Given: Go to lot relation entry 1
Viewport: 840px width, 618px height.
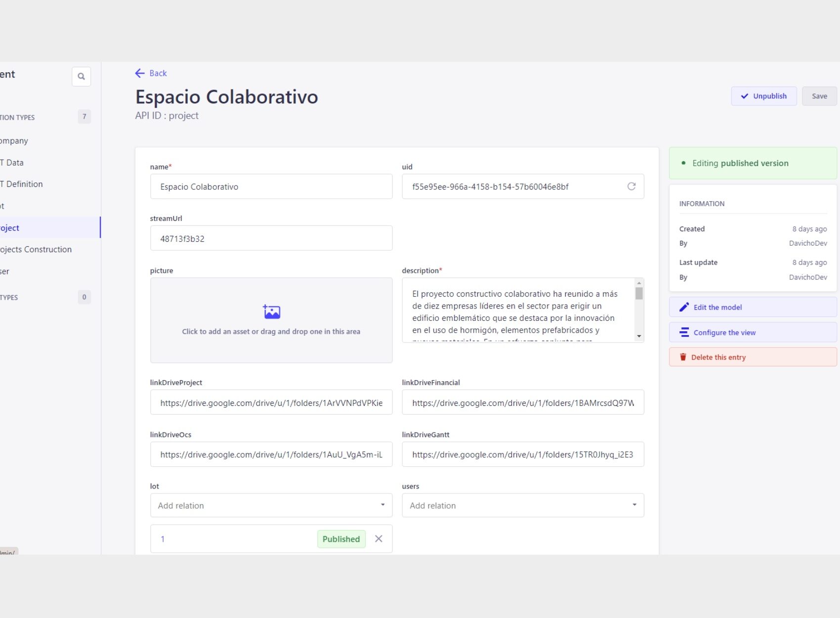Looking at the screenshot, I should click(163, 539).
